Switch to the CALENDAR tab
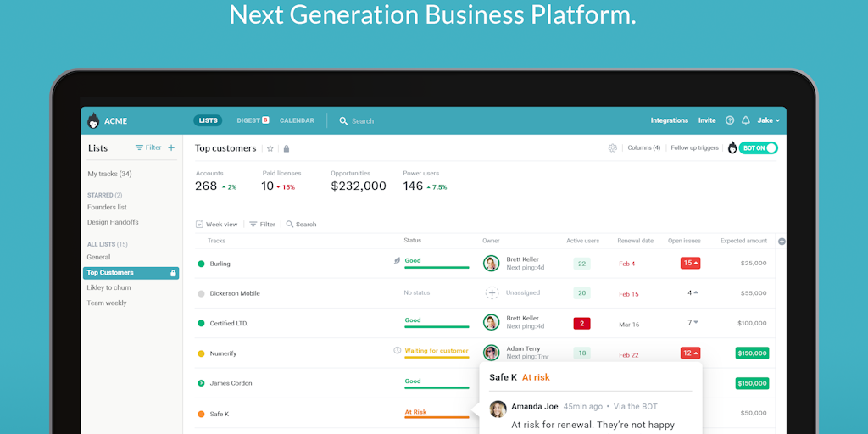The image size is (868, 434). [x=297, y=120]
